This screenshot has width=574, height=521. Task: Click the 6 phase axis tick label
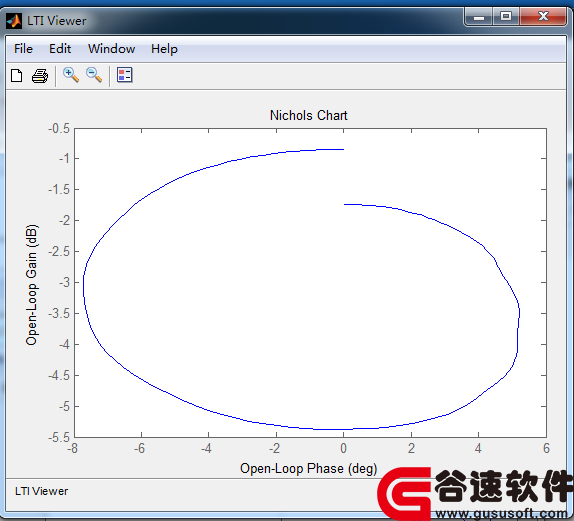point(546,448)
